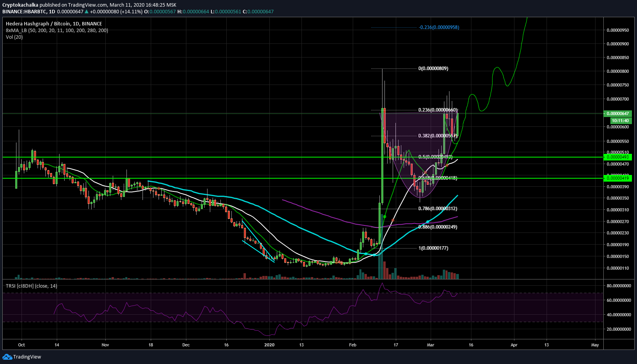
Task: Click the Apr date on time axis
Action: tap(514, 345)
